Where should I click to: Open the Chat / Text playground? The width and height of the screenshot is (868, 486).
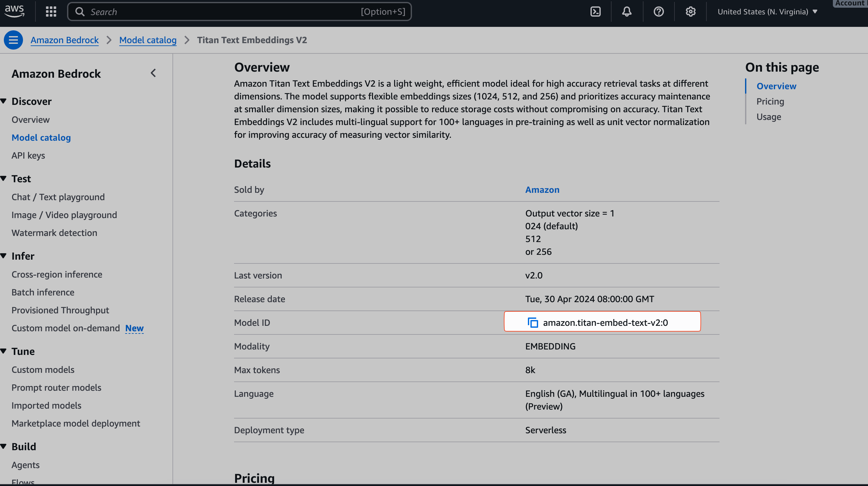pos(58,197)
